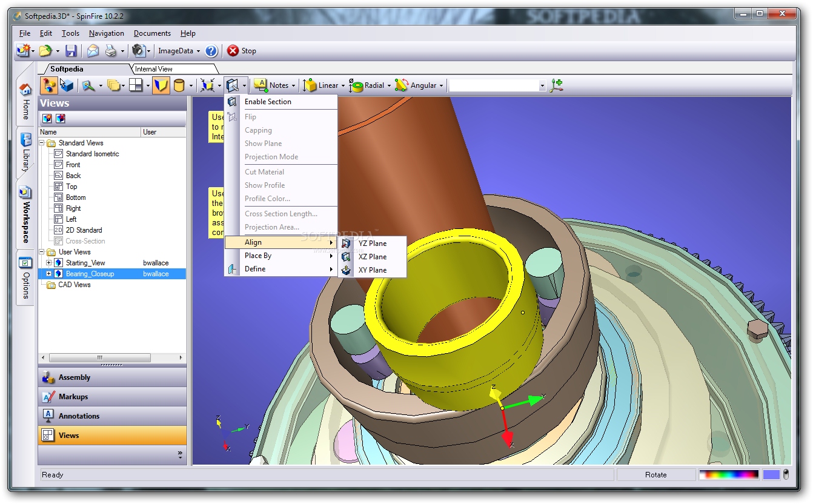
Task: Switch to the Library side tab
Action: coord(25,153)
